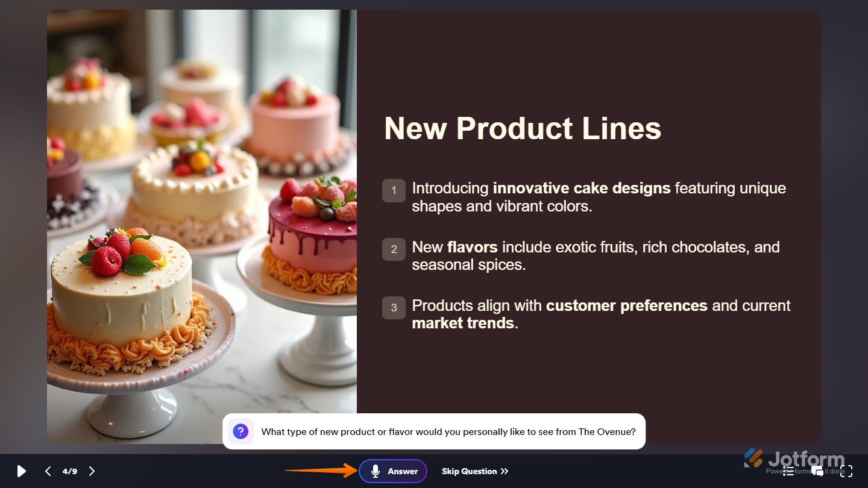
Task: Click the purple question mark icon
Action: pyautogui.click(x=241, y=431)
